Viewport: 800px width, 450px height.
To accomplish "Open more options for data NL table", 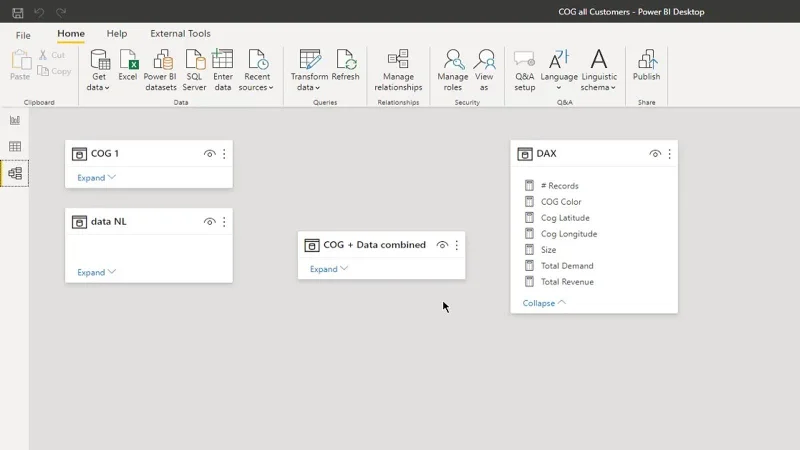I will tap(224, 221).
